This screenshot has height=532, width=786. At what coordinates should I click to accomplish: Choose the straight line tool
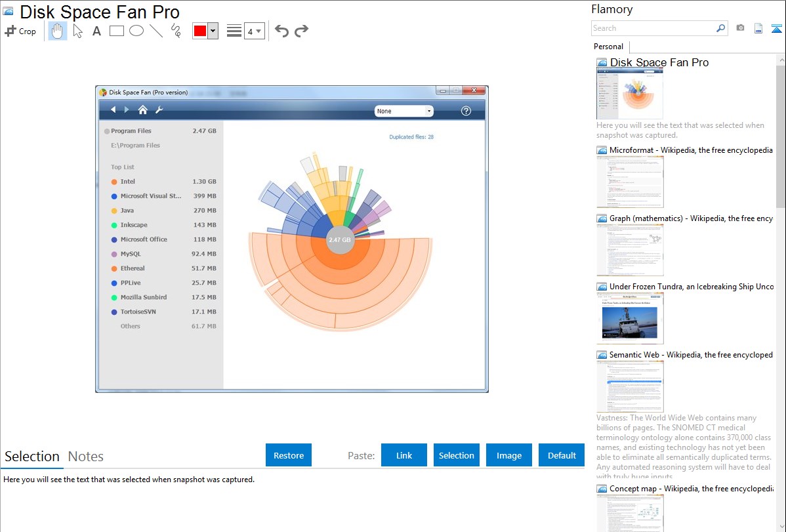(156, 31)
